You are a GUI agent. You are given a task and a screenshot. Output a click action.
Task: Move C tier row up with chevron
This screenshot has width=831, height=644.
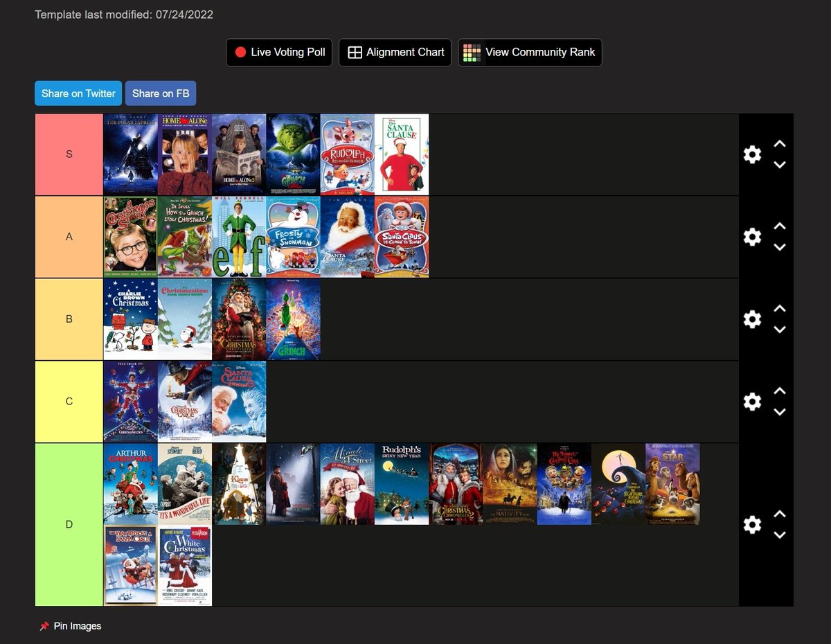pos(780,391)
